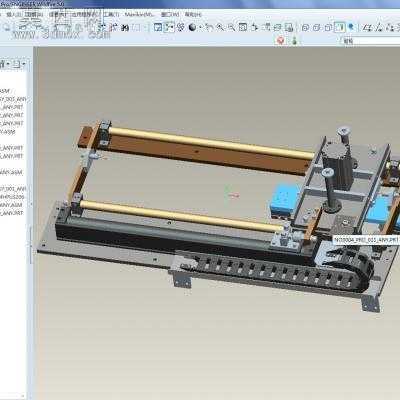The width and height of the screenshot is (400, 400).
Task: Toggle datum axes display icon
Action: pyautogui.click(x=379, y=28)
